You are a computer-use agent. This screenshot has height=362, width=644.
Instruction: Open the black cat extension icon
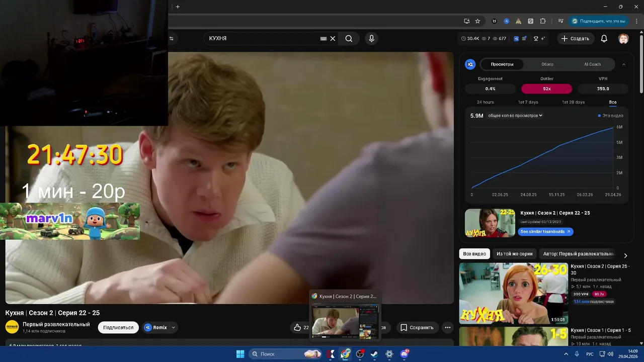(x=494, y=21)
